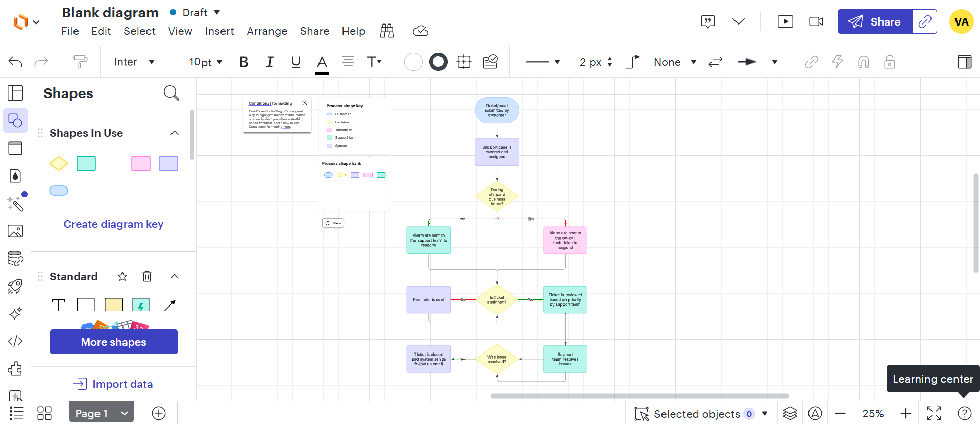980x424 pixels.
Task: Click the lightning bolt action icon in toolbar
Action: pyautogui.click(x=838, y=62)
